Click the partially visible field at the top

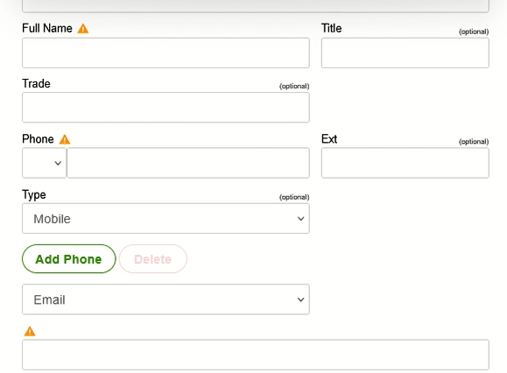[x=256, y=6]
